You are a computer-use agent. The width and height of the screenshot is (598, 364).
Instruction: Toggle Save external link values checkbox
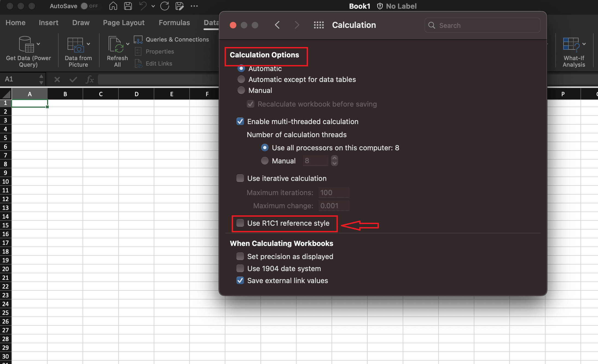[x=240, y=281]
